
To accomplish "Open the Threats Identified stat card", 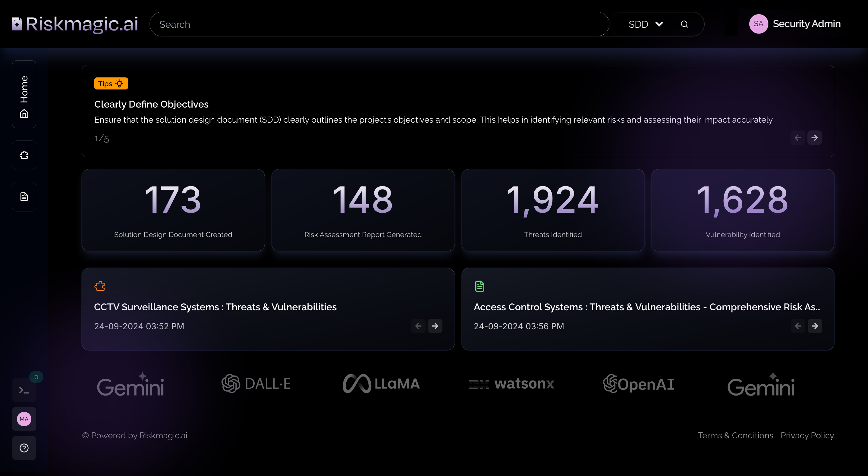I will (553, 210).
